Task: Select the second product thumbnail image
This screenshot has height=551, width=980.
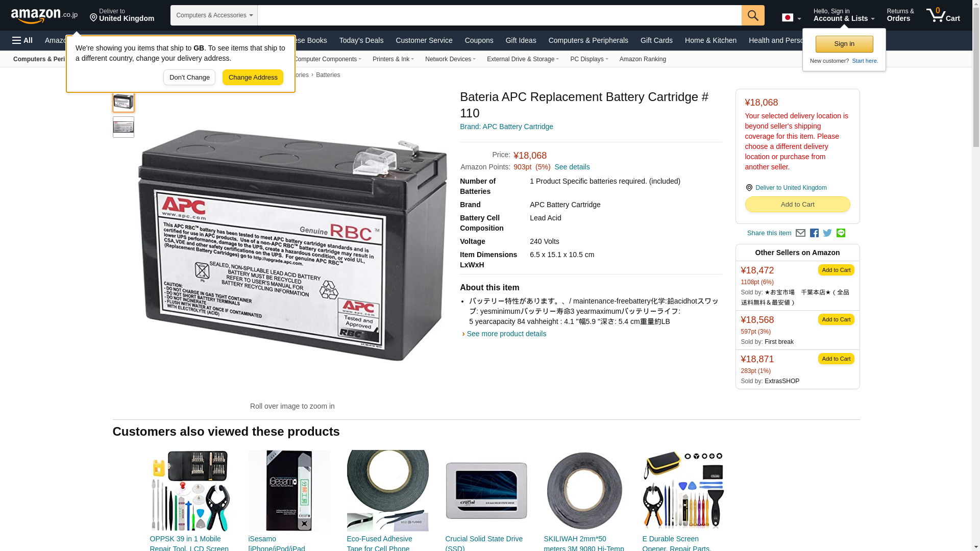Action: [124, 127]
